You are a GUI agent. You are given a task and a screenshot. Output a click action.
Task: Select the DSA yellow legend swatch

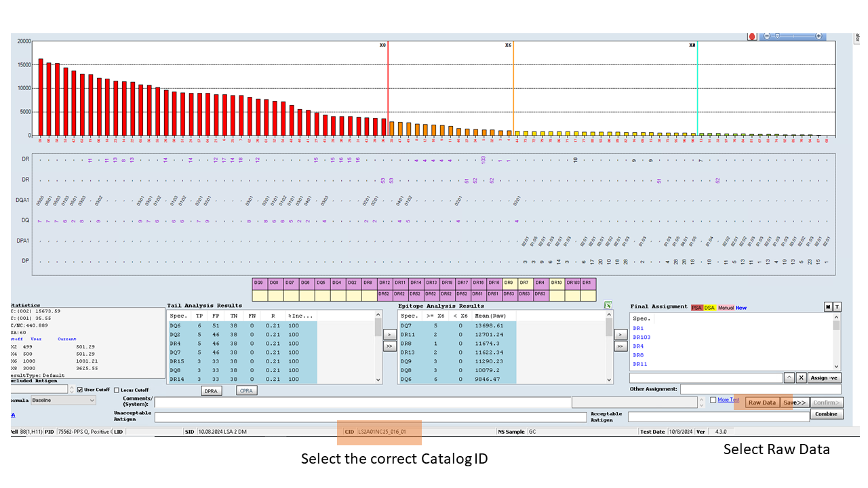coord(710,308)
